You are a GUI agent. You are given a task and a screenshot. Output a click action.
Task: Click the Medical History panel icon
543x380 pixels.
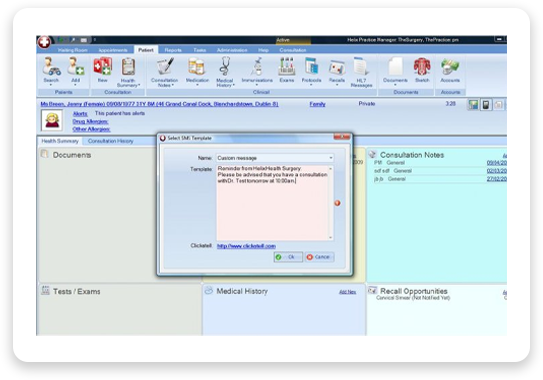tap(208, 290)
